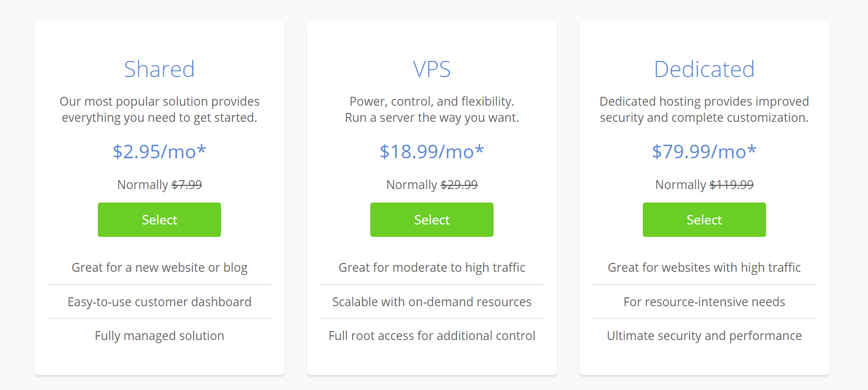Click 'For resource-intensive needs' feature

click(x=704, y=302)
